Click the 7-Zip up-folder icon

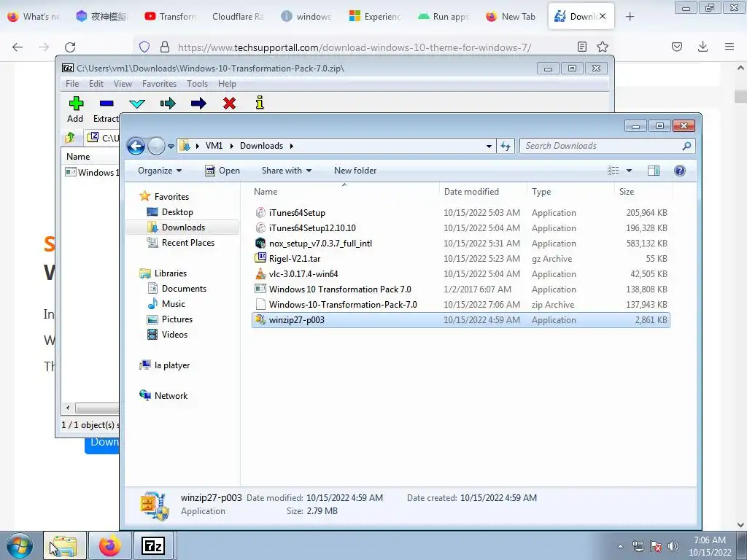coord(70,138)
